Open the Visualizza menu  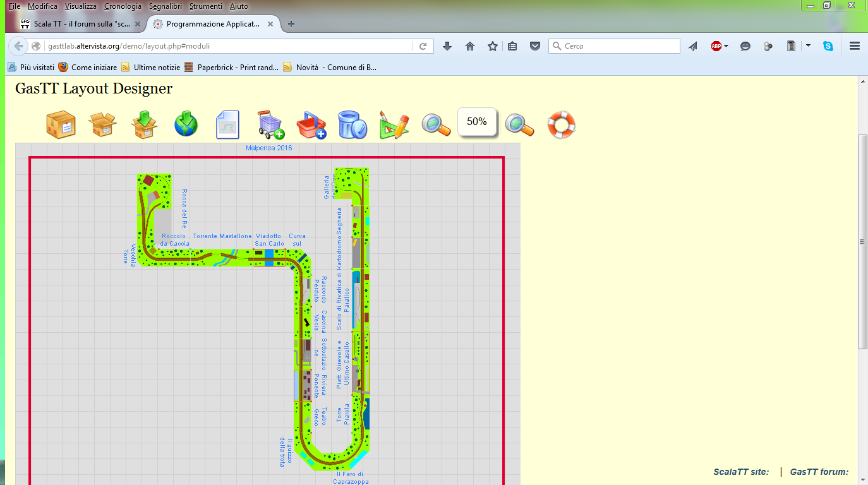tap(81, 6)
